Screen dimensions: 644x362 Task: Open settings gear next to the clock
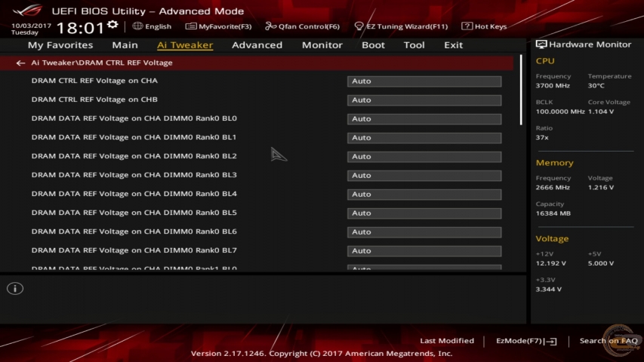112,25
